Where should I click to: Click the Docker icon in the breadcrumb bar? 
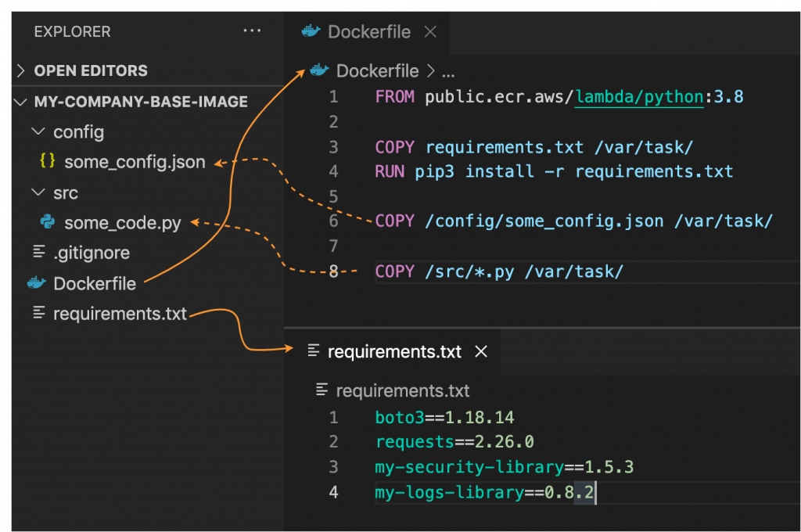point(318,70)
